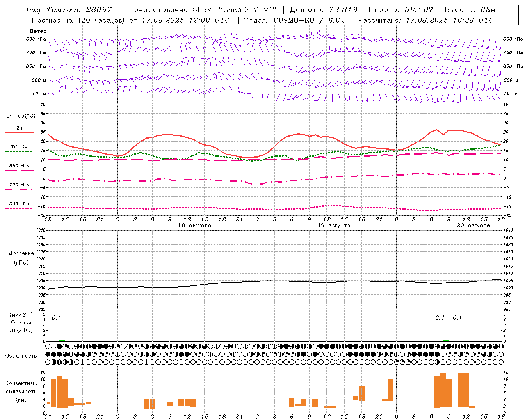Click the Давление pressure label

coord(21,253)
